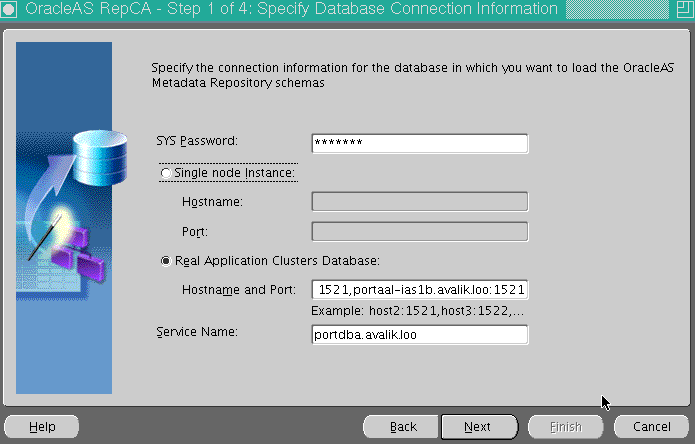695x444 pixels.
Task: Cancel the RepCA wizard
Action: (x=652, y=427)
